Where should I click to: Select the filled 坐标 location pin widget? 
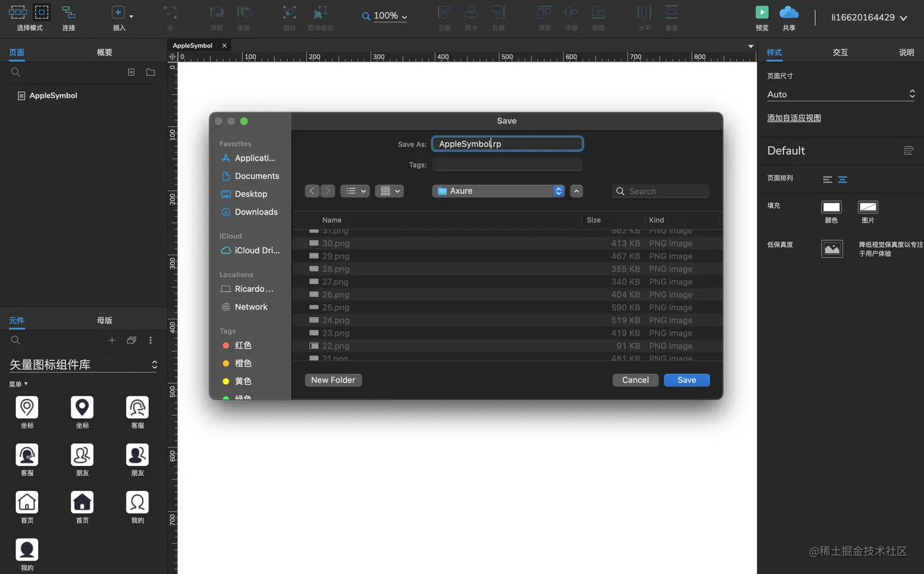(82, 407)
